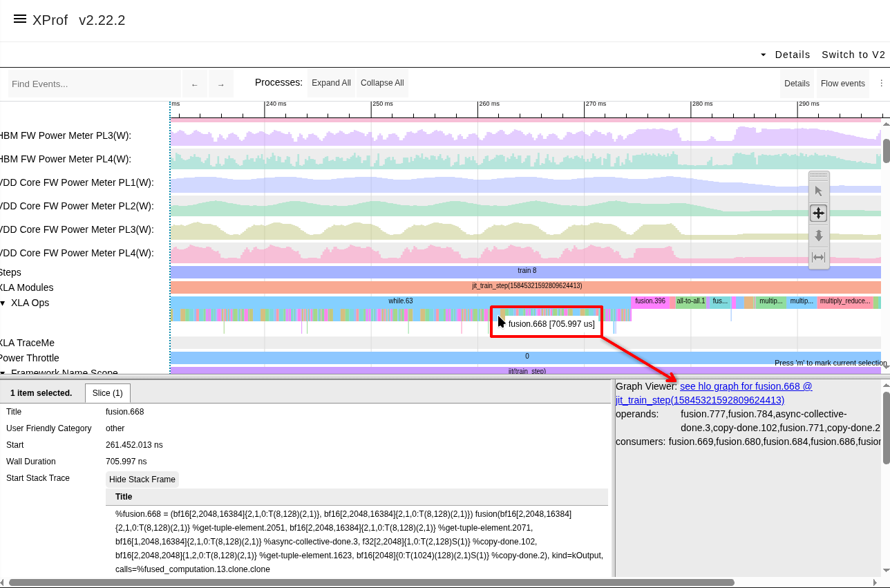Go to previous find result

tap(195, 84)
